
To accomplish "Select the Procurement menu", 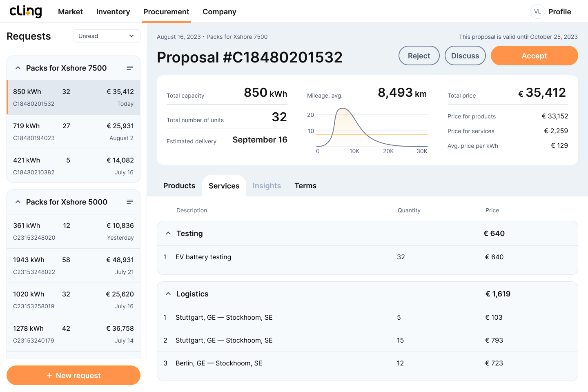I will [x=166, y=11].
